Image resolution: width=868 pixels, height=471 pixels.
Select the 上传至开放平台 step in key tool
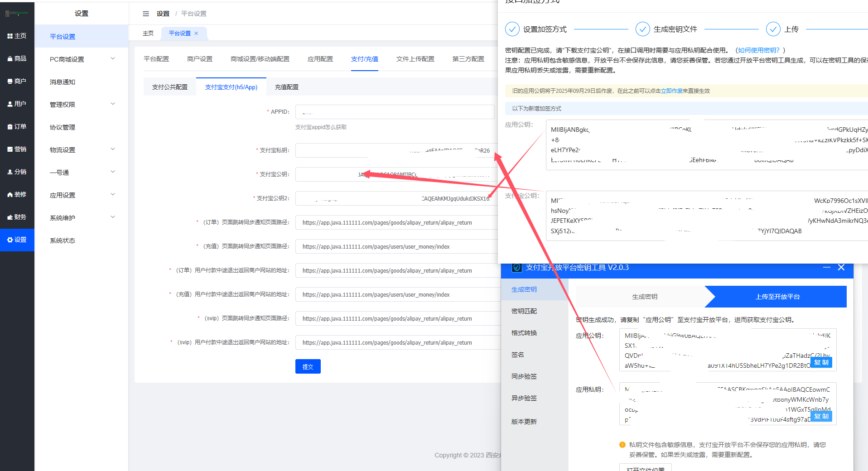778,297
